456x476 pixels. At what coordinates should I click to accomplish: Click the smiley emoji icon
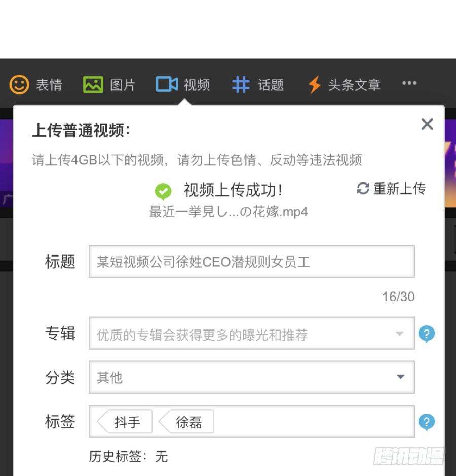(19, 84)
